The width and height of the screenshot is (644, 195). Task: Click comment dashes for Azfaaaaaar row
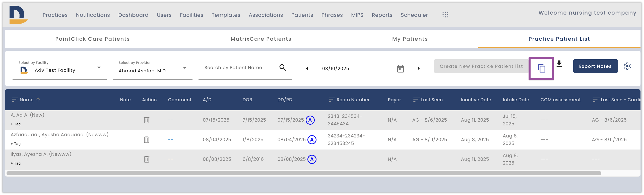tap(171, 139)
